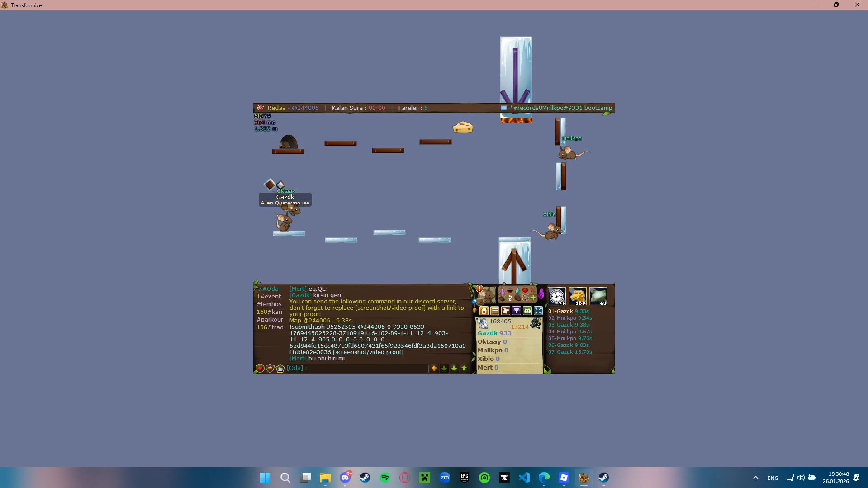Show hidden system tray icons
Image resolution: width=868 pixels, height=488 pixels.
756,478
